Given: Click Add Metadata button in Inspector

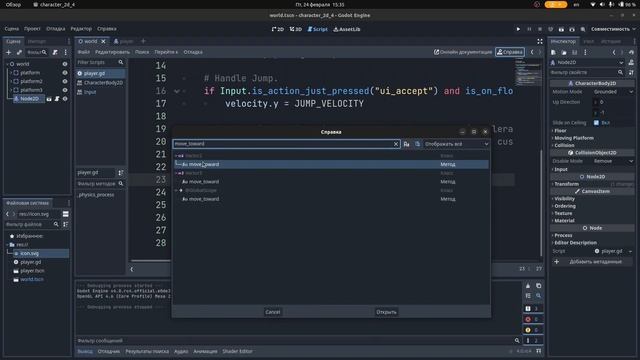Looking at the screenshot, I should 591,262.
